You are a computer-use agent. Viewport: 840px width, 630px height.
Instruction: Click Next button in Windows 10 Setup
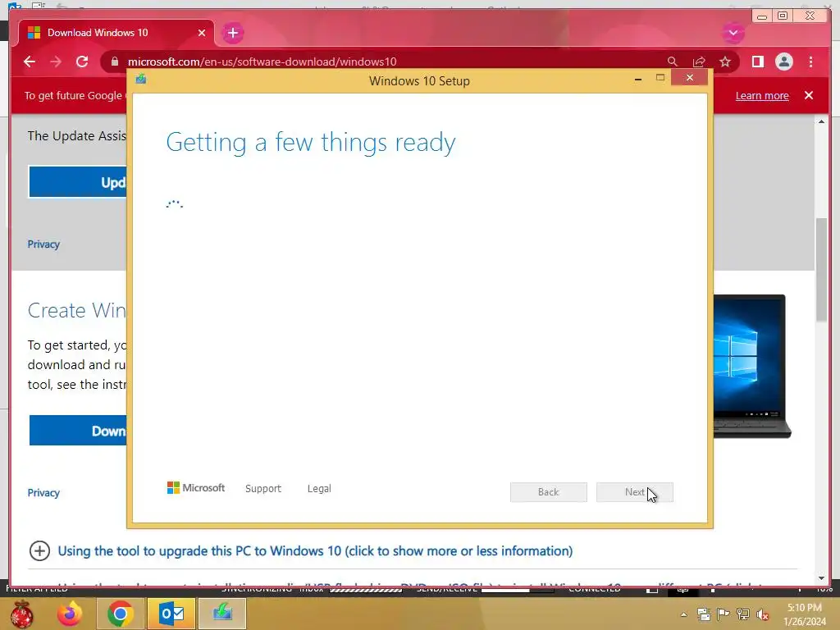[635, 492]
